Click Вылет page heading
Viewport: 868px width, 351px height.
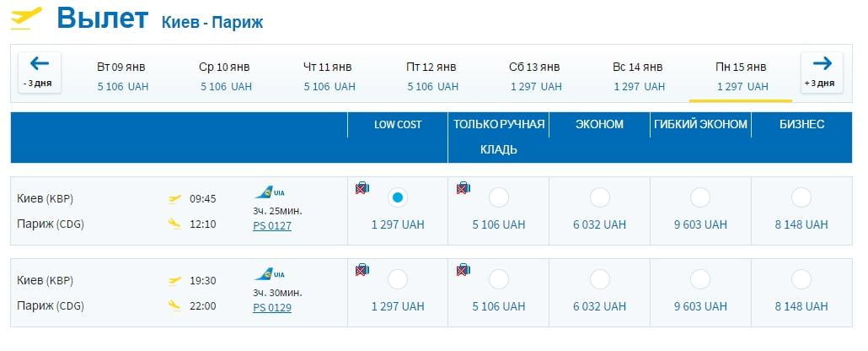(103, 18)
